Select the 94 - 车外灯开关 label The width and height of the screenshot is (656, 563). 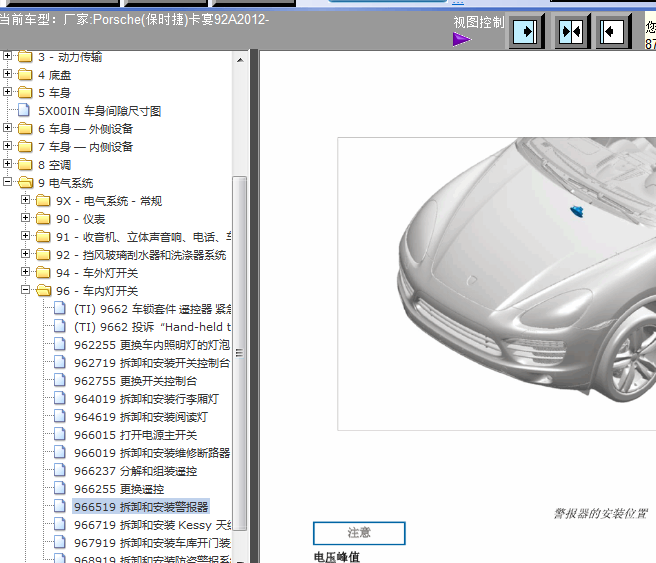tap(97, 273)
